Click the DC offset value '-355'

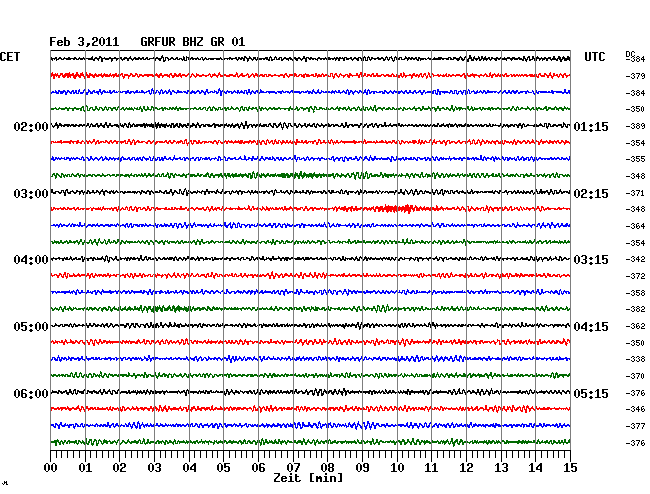tap(635, 159)
